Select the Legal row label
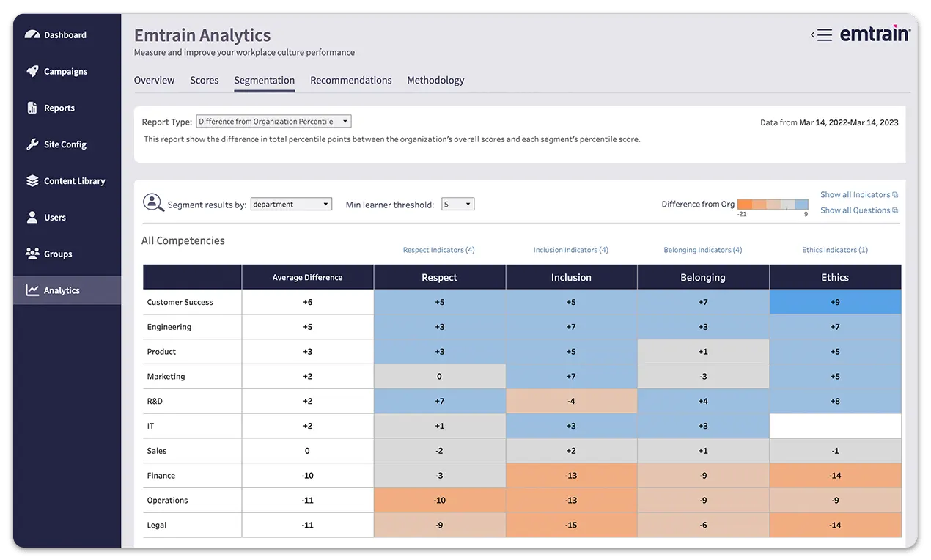This screenshot has width=931, height=560. coord(157,525)
